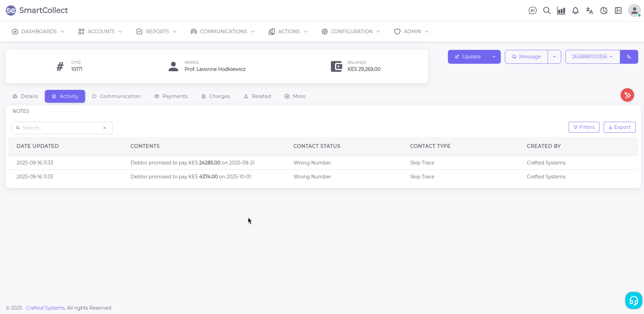Click the search magnifier in header
Image resolution: width=644 pixels, height=314 pixels.
[x=547, y=11]
